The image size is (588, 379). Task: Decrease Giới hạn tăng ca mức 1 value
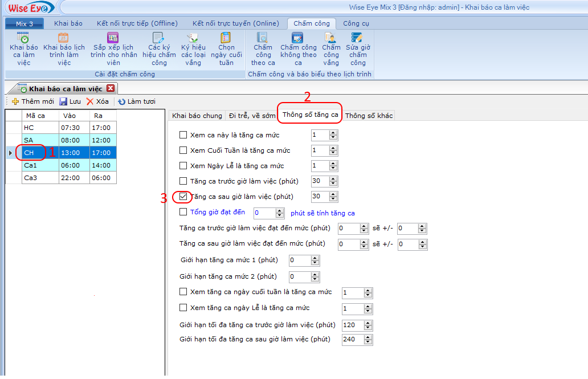tap(315, 263)
